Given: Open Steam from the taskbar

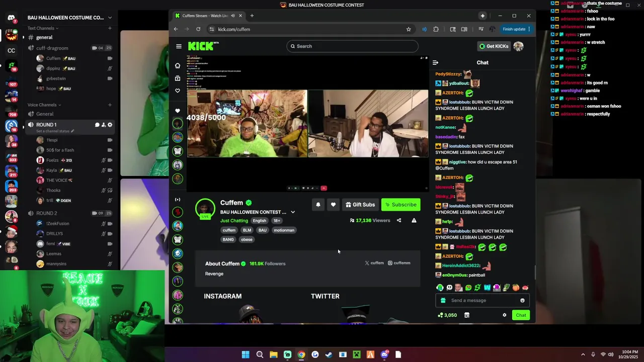Looking at the screenshot, I should coord(329,354).
